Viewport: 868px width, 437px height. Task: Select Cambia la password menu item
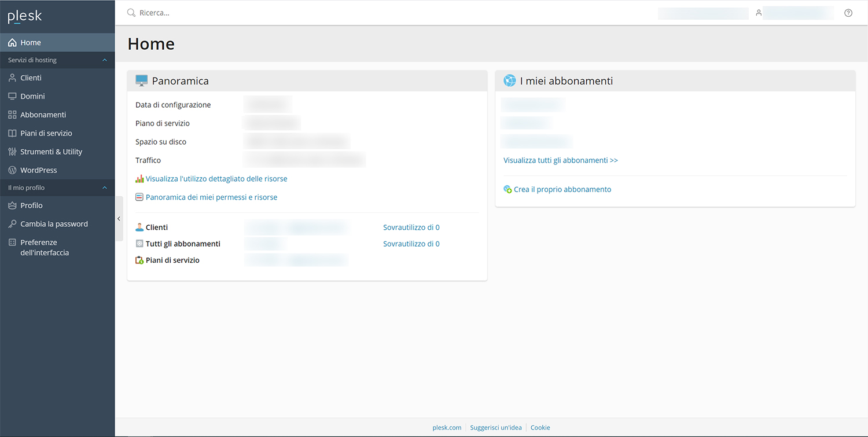click(54, 224)
